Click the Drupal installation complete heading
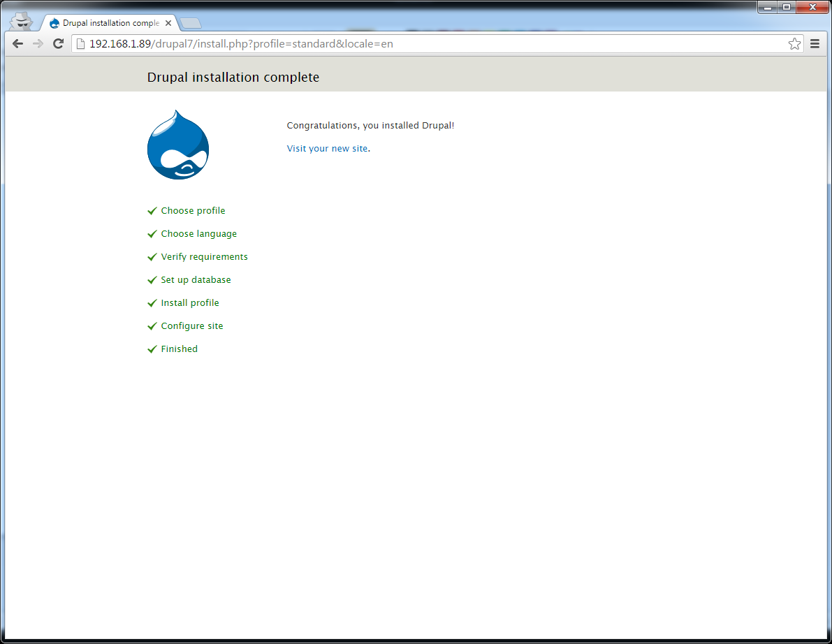The height and width of the screenshot is (644, 832). pyautogui.click(x=233, y=78)
